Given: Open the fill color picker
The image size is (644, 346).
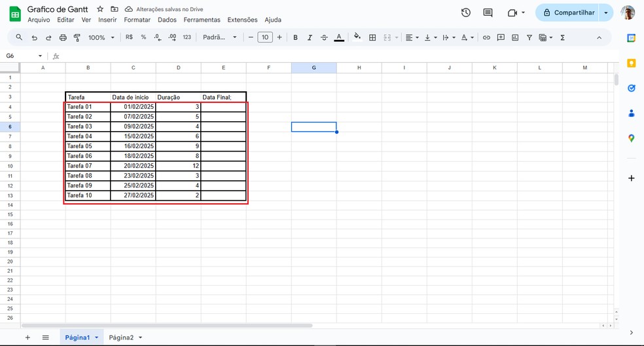Looking at the screenshot, I should pos(357,37).
